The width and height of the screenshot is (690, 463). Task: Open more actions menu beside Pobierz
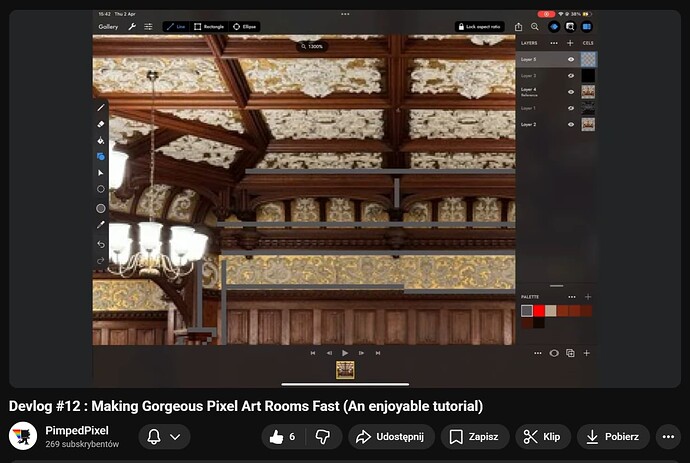(668, 437)
